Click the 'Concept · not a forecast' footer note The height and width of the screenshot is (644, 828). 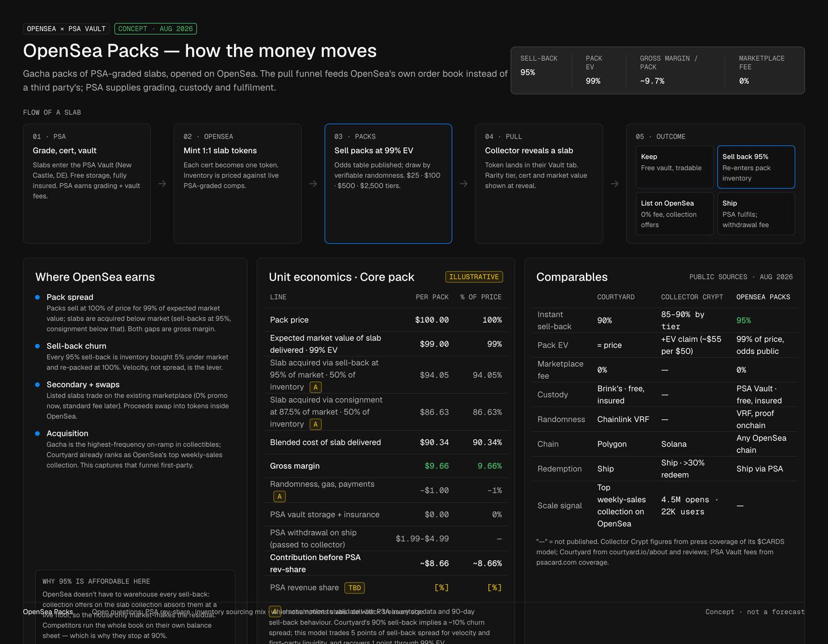pyautogui.click(x=755, y=612)
